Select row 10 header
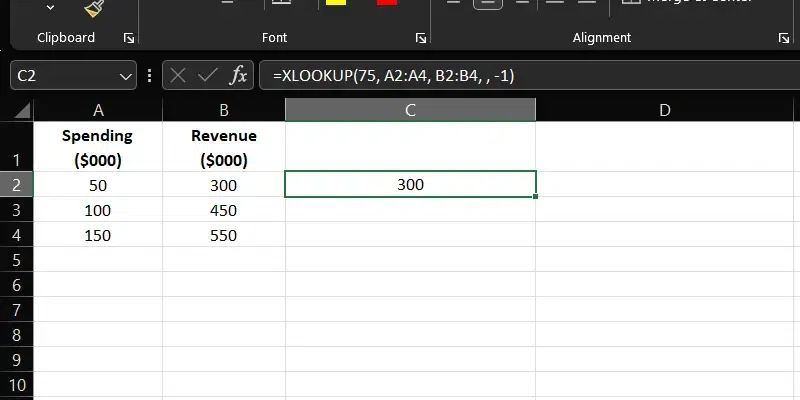Screen dimensions: 800x400 [x=16, y=384]
